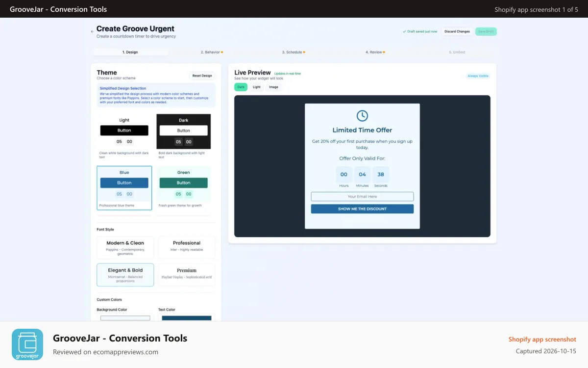Click 'Offer Only Valid For:' text

point(362,158)
